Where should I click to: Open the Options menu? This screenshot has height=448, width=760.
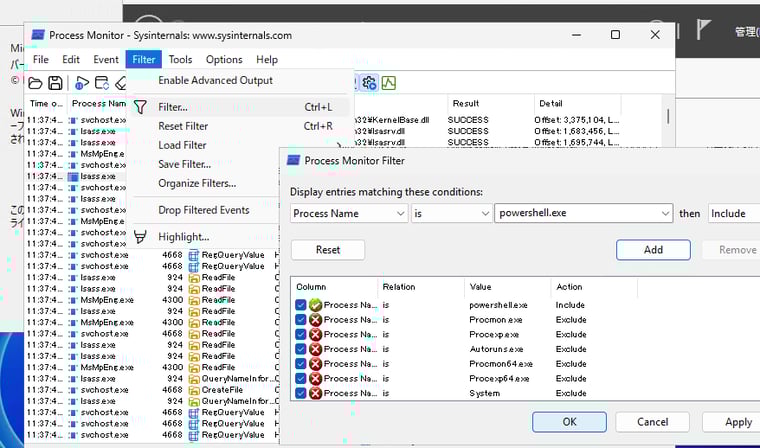click(x=224, y=60)
